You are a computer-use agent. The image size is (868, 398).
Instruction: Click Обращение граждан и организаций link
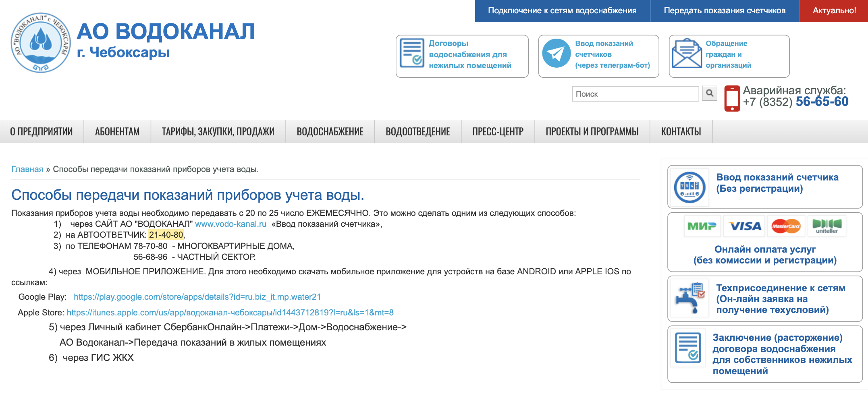[729, 54]
